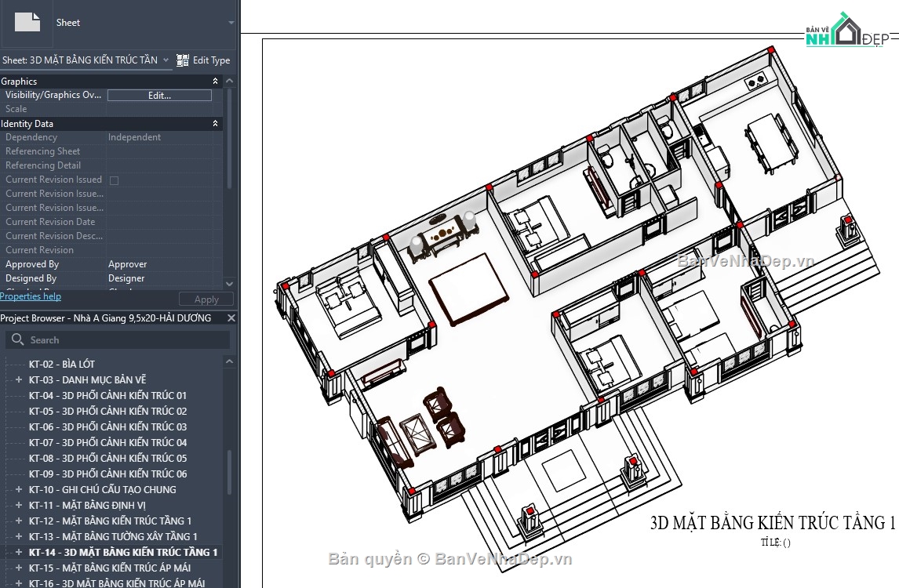Viewport: 899px width, 588px height.
Task: Select sheet KT-06 - 3D PHỐI CẢNH KIẾN TRÚC 03
Action: [107, 427]
